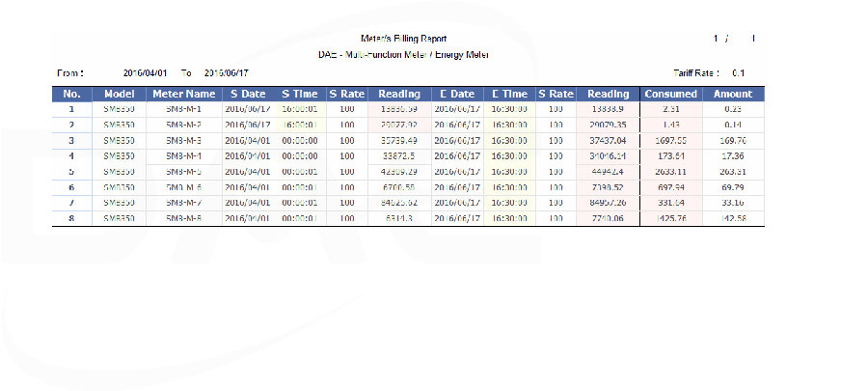
Task: Click meter name SMB-M-8
Action: point(184,219)
